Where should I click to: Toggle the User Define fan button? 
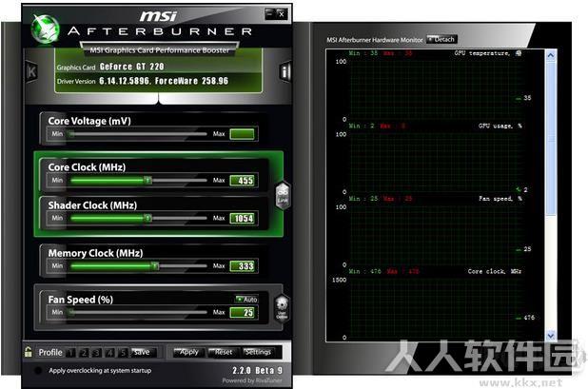click(282, 307)
